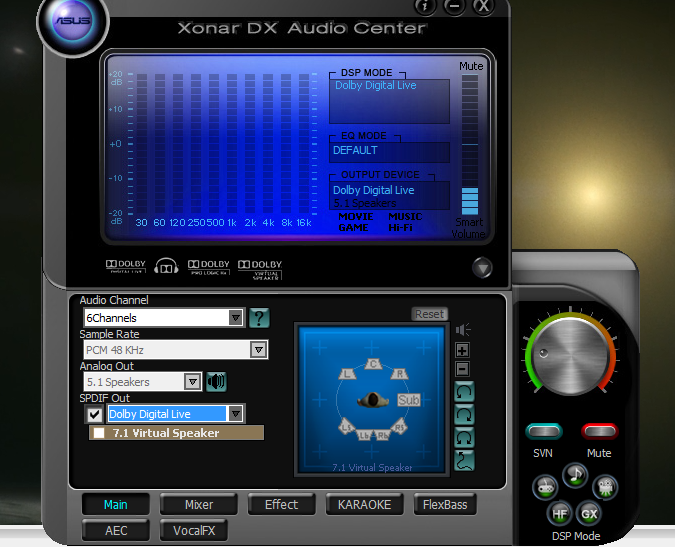This screenshot has width=675, height=547.
Task: Enable the GX gaming mode button
Action: [589, 514]
